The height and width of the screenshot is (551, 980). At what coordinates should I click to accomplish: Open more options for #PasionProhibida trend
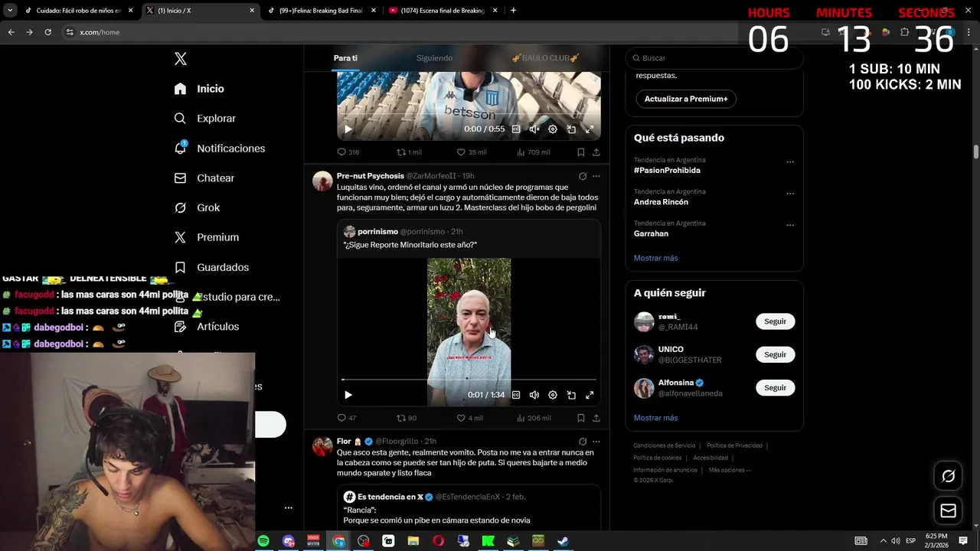(x=790, y=162)
